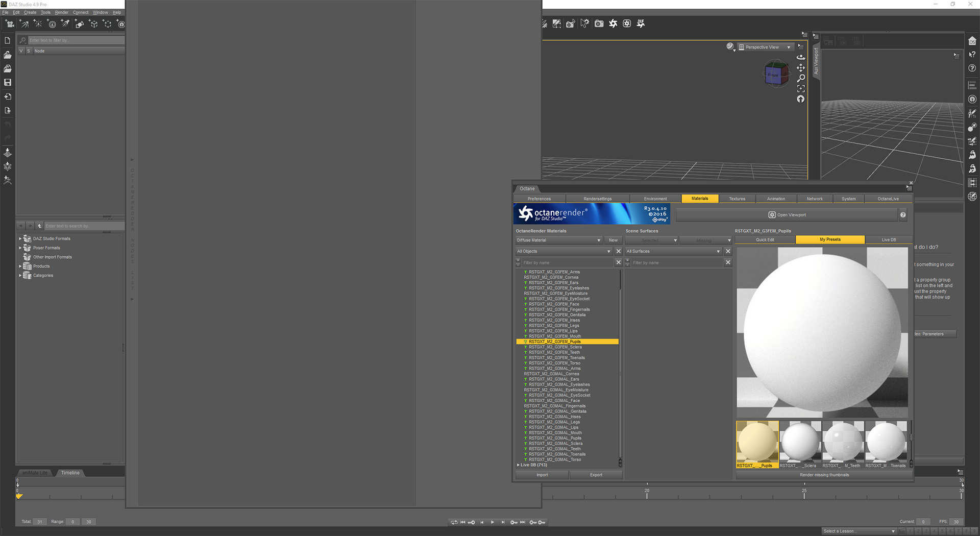This screenshot has width=980, height=536.
Task: Click Render missing thumbnails button
Action: tap(824, 475)
